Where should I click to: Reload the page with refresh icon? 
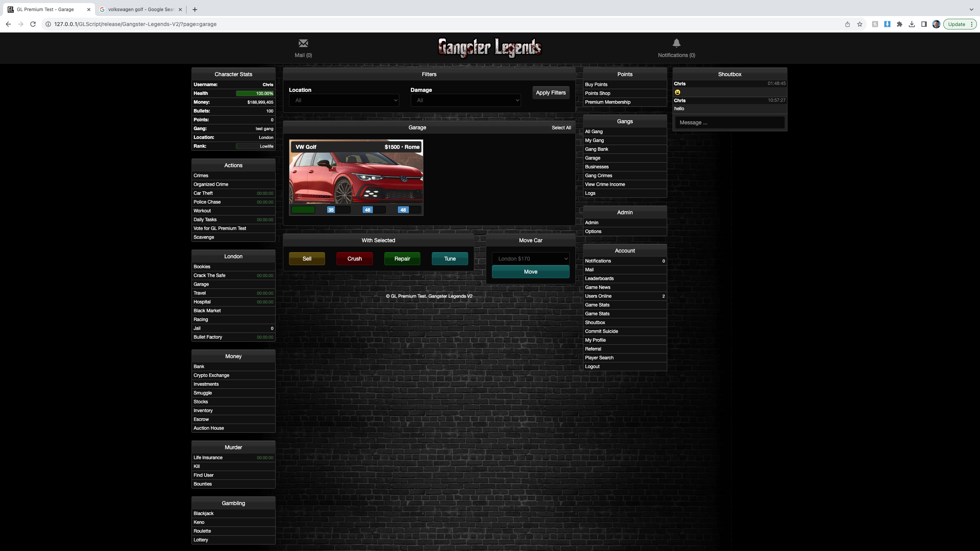click(x=33, y=24)
